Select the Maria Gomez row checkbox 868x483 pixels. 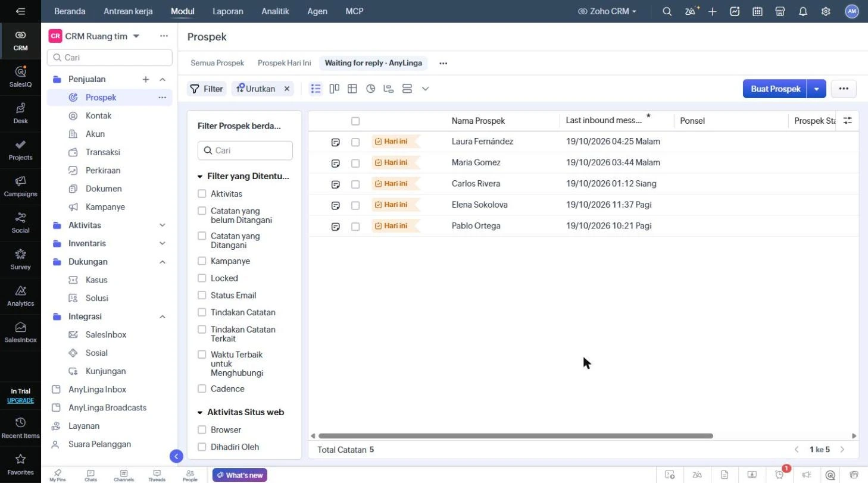click(x=355, y=163)
